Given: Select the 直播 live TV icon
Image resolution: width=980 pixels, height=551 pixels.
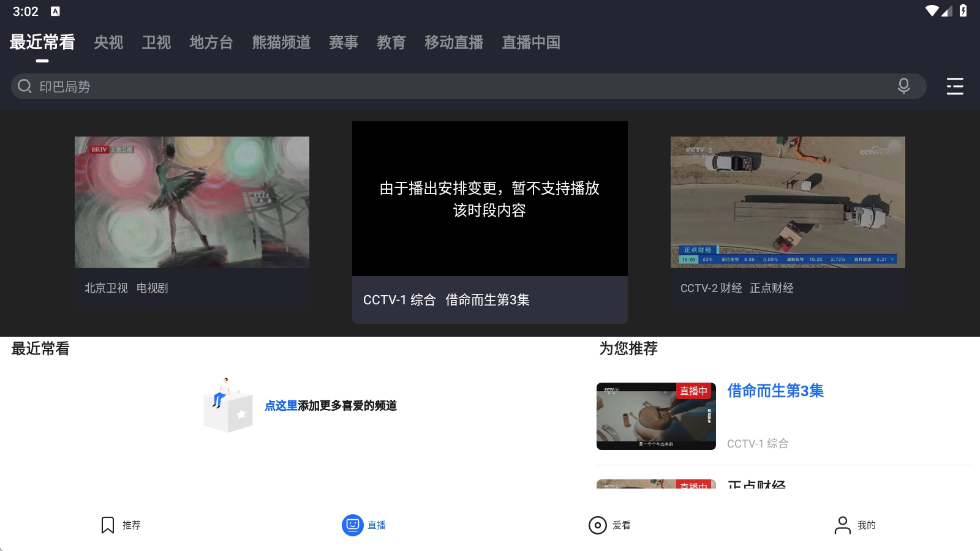Looking at the screenshot, I should [353, 525].
